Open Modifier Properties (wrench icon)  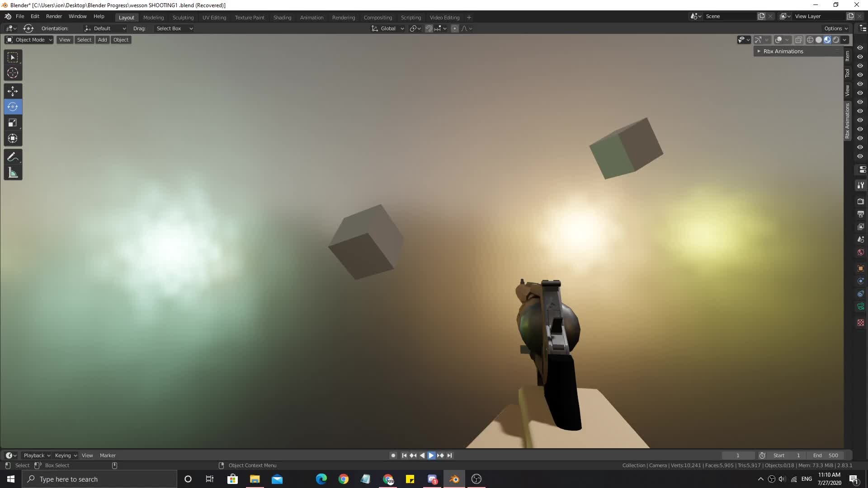click(x=861, y=185)
